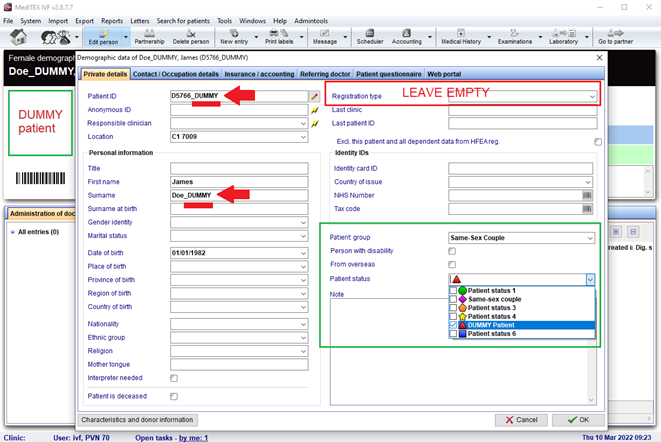The height and width of the screenshot is (442, 661).
Task: Click lightning icon next to Anonymous ID
Action: (x=314, y=110)
